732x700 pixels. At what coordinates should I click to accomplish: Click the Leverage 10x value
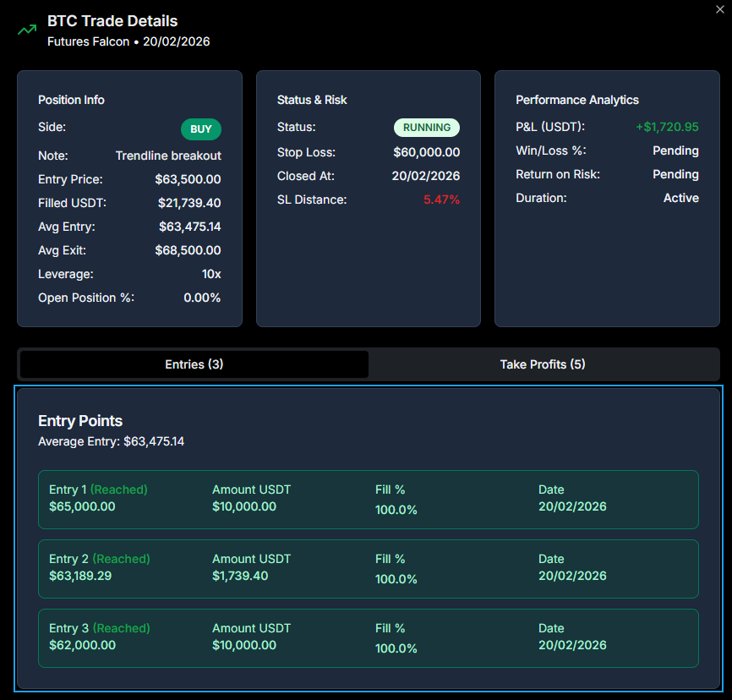[x=210, y=274]
